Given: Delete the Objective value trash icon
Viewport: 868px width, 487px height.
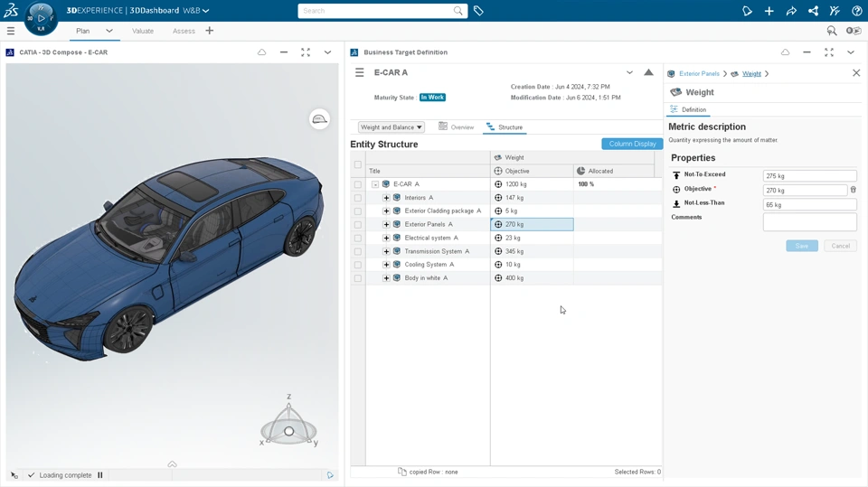Looking at the screenshot, I should pyautogui.click(x=853, y=190).
